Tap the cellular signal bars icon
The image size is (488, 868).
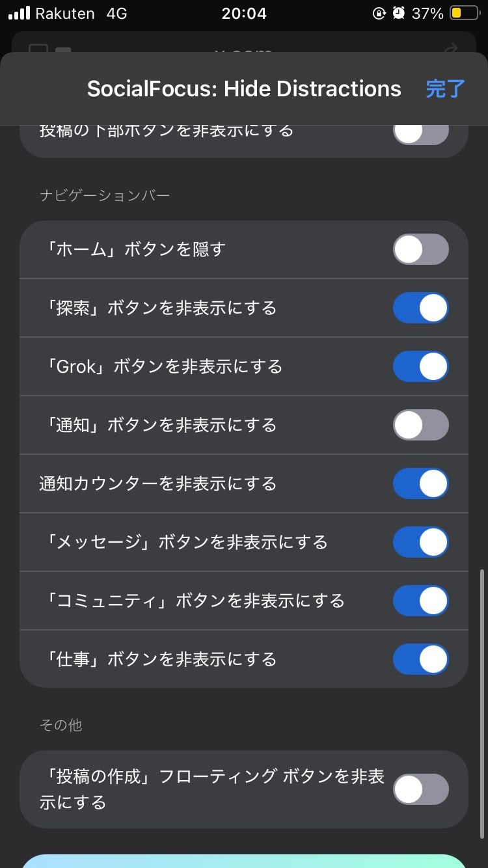point(20,14)
